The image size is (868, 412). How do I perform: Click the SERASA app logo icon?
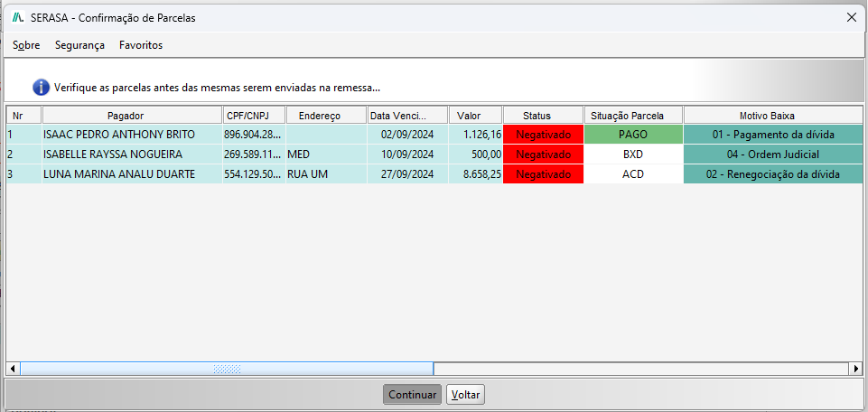(x=18, y=17)
